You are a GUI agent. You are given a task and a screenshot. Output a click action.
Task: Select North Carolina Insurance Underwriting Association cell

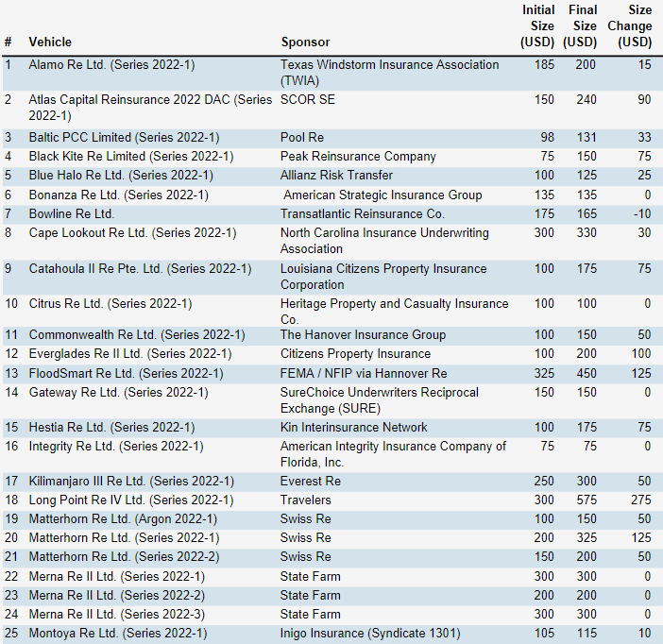(x=384, y=241)
